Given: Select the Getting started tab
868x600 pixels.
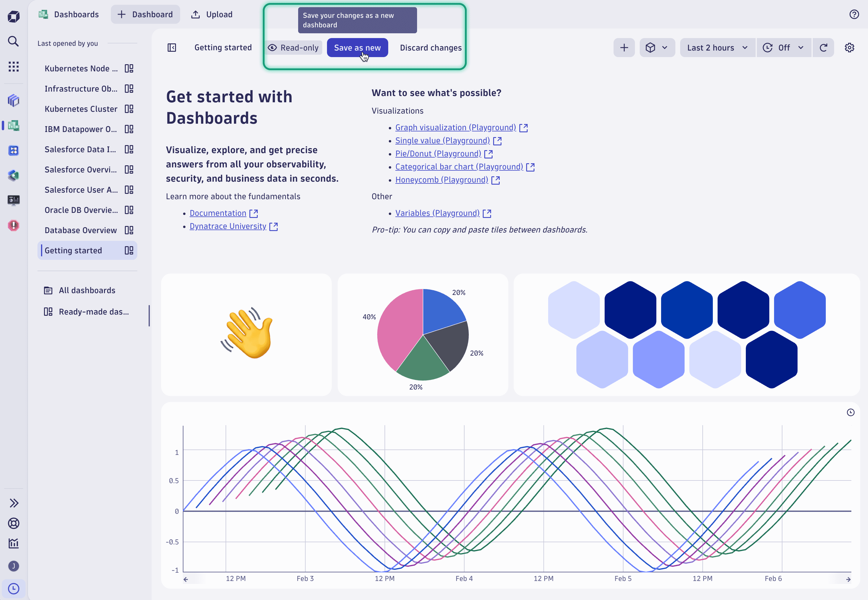Looking at the screenshot, I should pos(223,48).
